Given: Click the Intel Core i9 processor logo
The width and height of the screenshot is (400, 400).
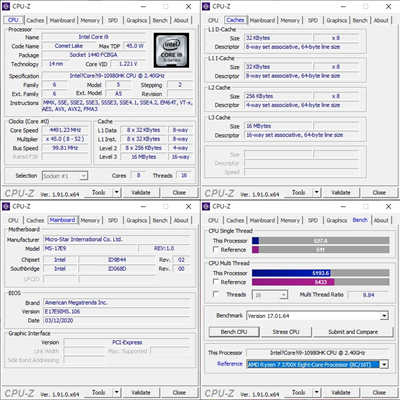Looking at the screenshot, I should 171,50.
